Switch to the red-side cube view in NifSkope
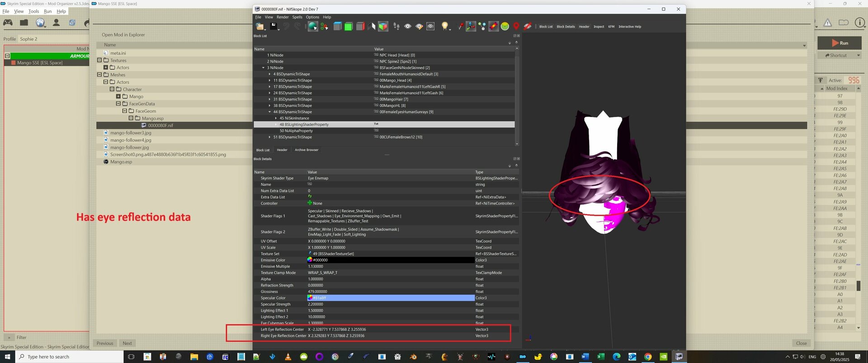 coord(360,27)
